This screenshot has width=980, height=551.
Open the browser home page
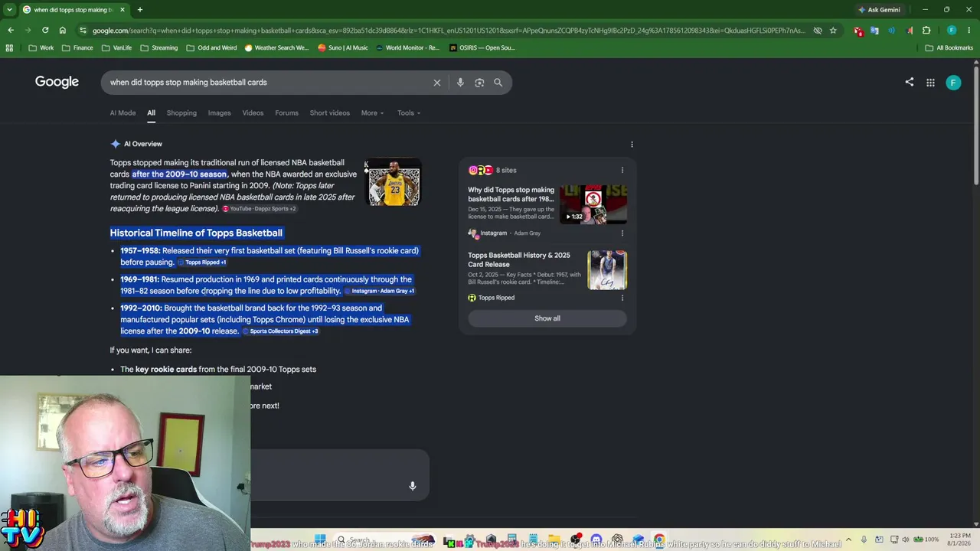63,31
